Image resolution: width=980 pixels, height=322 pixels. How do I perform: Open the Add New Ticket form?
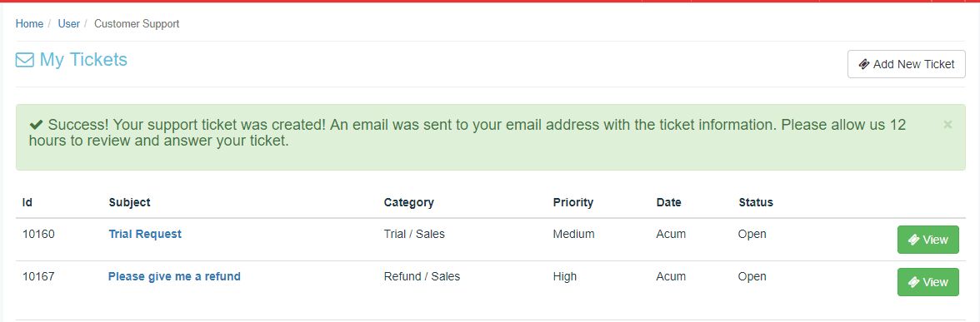tap(907, 64)
